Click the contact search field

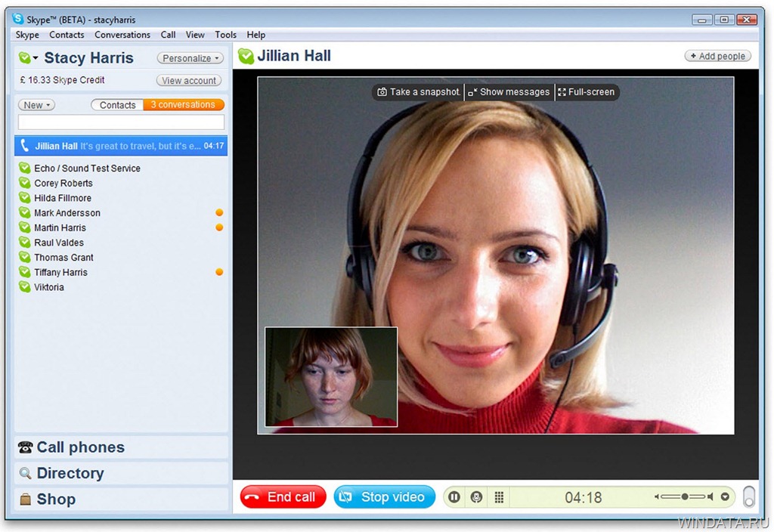pyautogui.click(x=121, y=122)
